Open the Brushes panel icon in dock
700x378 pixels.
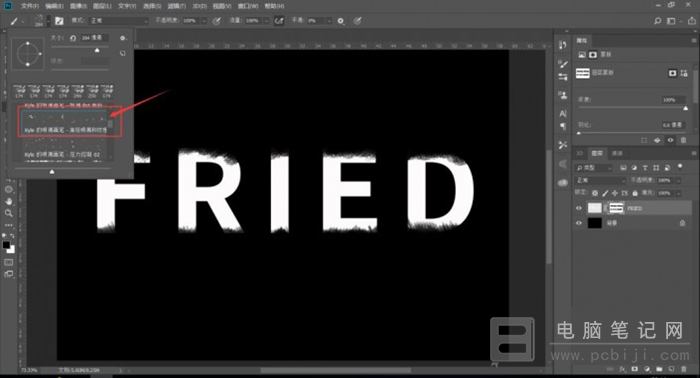tap(562, 64)
